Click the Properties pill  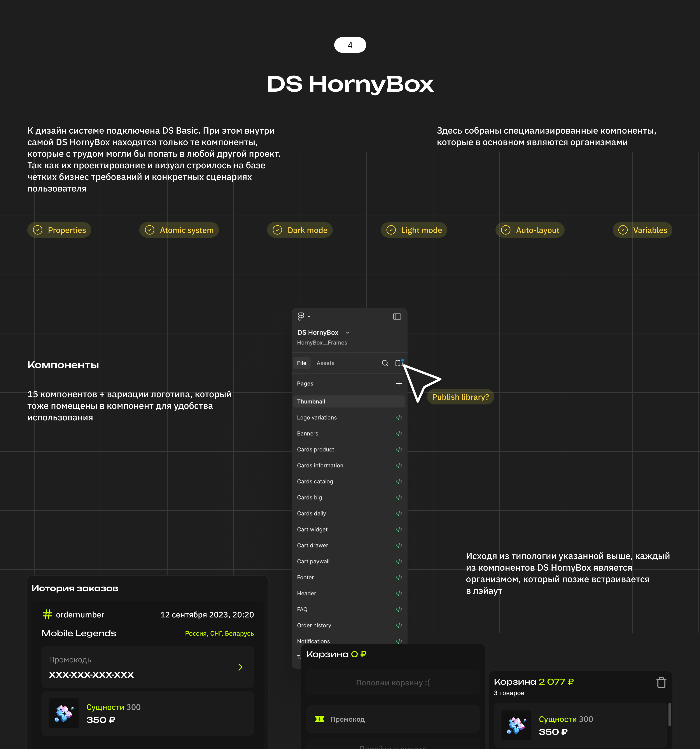[x=59, y=230]
